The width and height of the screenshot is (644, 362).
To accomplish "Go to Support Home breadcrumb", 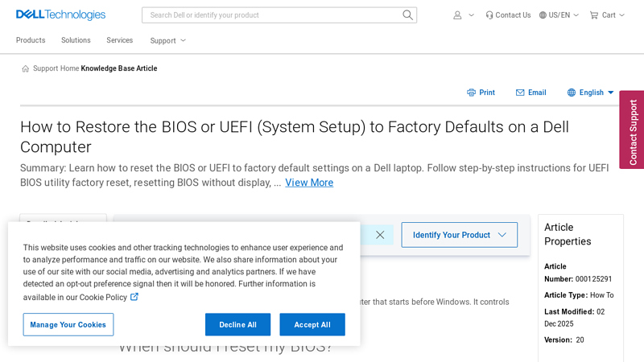I will [56, 68].
